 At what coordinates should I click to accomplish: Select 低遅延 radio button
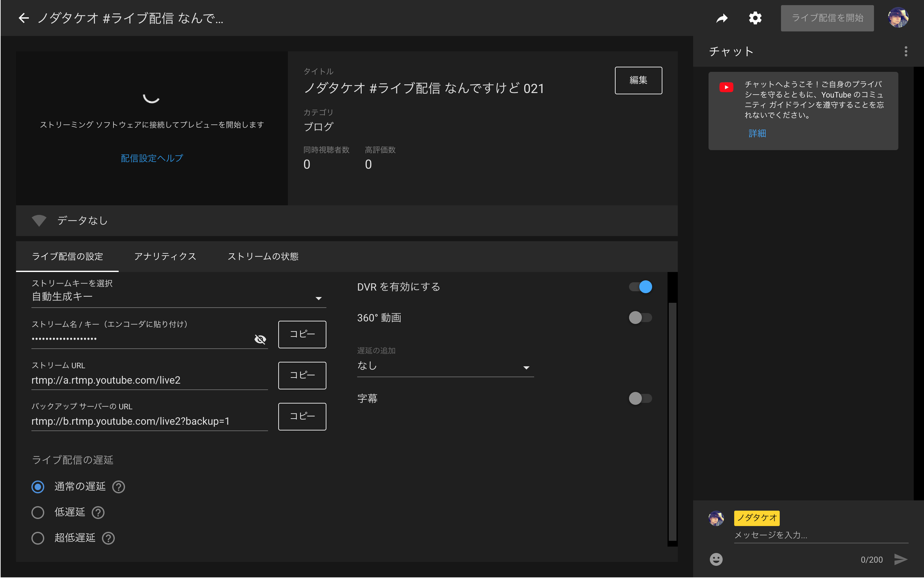click(x=38, y=512)
